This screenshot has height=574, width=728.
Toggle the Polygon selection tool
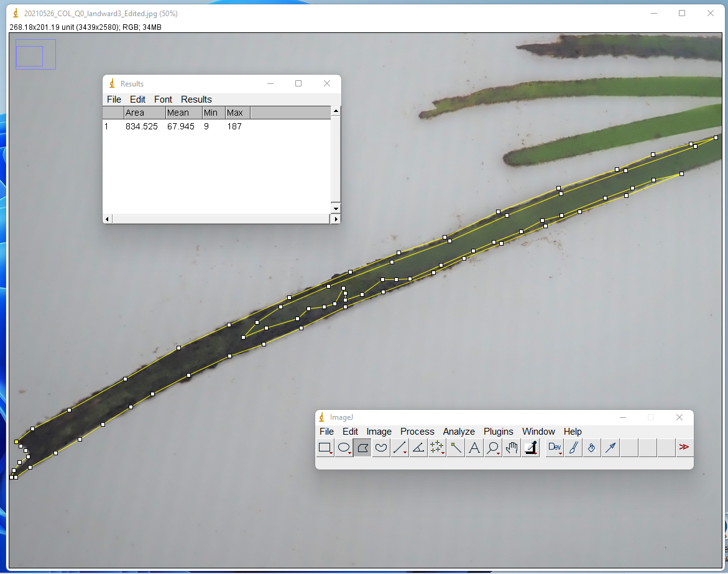362,447
